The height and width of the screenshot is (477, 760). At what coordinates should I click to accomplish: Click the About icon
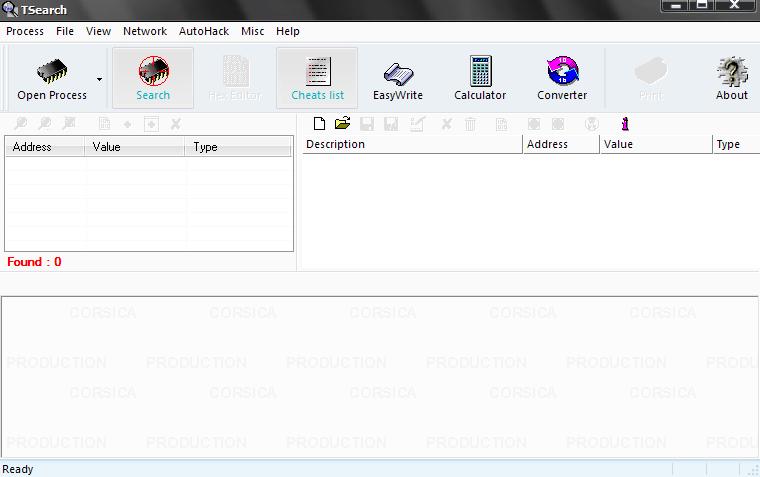click(x=731, y=79)
